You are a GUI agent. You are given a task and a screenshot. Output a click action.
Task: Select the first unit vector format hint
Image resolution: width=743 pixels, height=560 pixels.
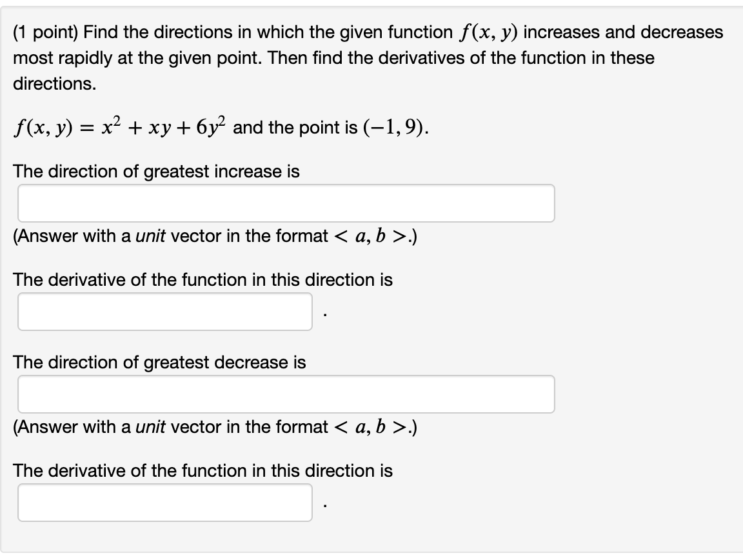[213, 235]
